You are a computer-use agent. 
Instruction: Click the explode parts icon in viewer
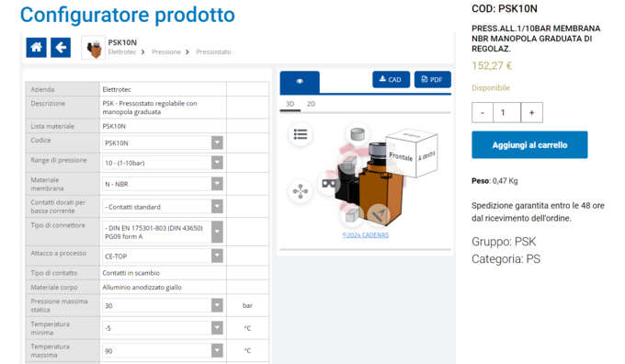[x=301, y=191]
